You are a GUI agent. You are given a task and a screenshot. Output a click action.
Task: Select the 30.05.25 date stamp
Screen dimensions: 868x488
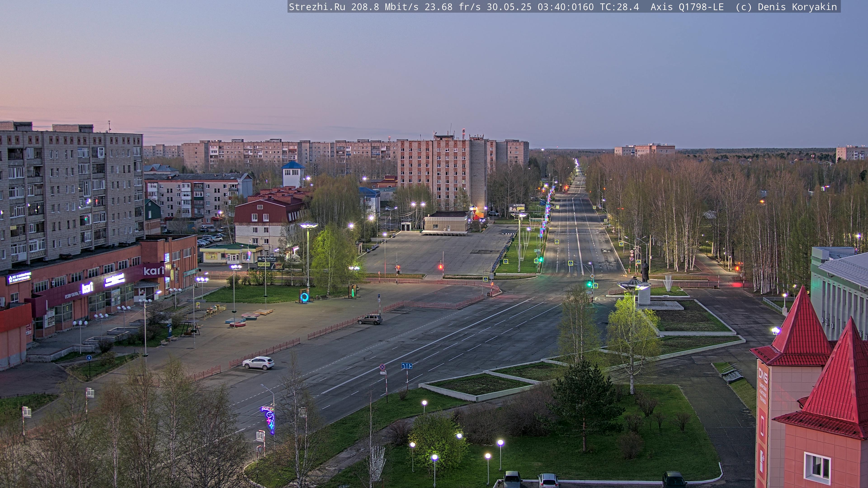point(509,7)
